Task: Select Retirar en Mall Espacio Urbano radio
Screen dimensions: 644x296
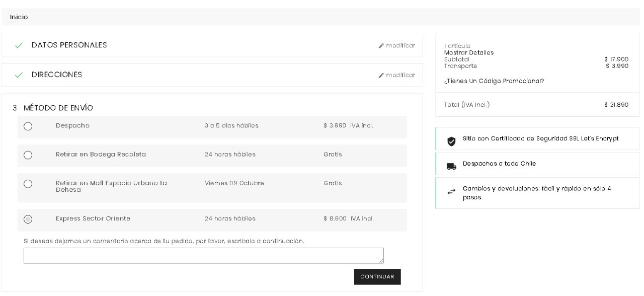Action: [28, 184]
